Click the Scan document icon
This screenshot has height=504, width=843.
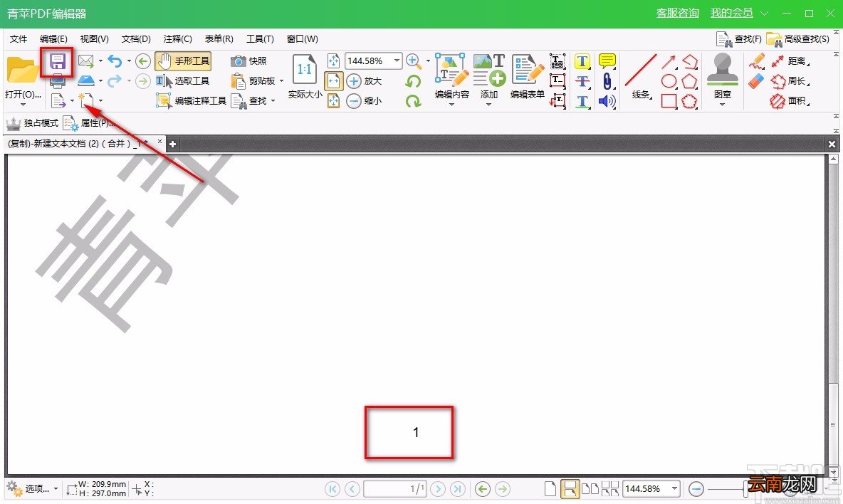coord(86,80)
